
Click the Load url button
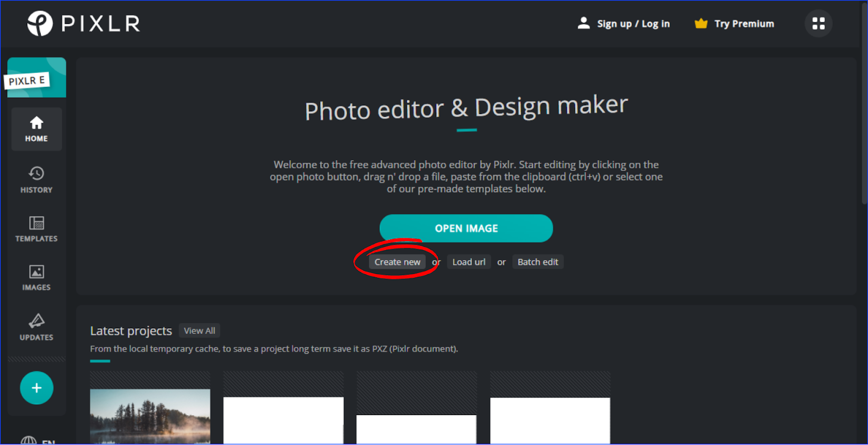469,262
